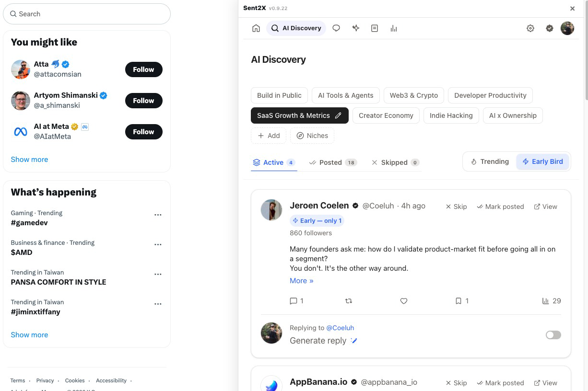Open more options for PANSA COMFORT IN STYLE

click(158, 274)
